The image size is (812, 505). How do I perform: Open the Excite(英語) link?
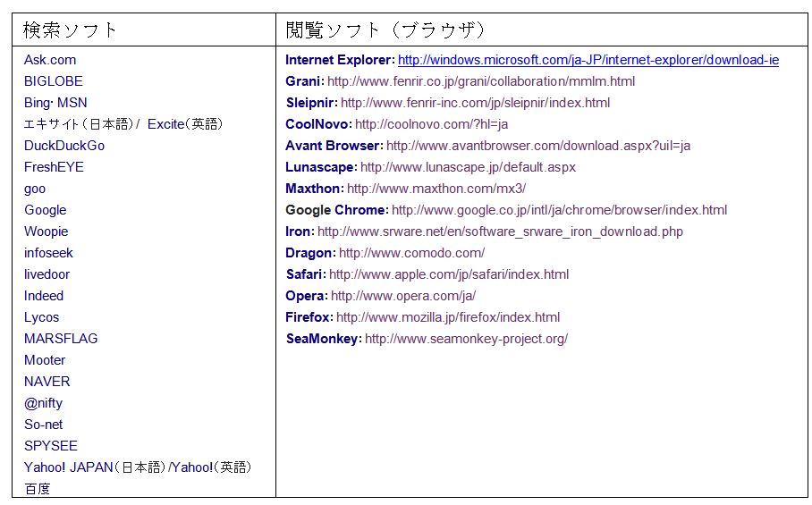tap(185, 124)
